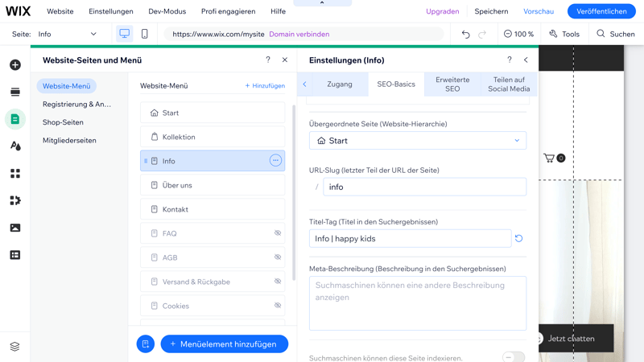Click the undo arrow icon
This screenshot has height=362, width=644.
[465, 34]
